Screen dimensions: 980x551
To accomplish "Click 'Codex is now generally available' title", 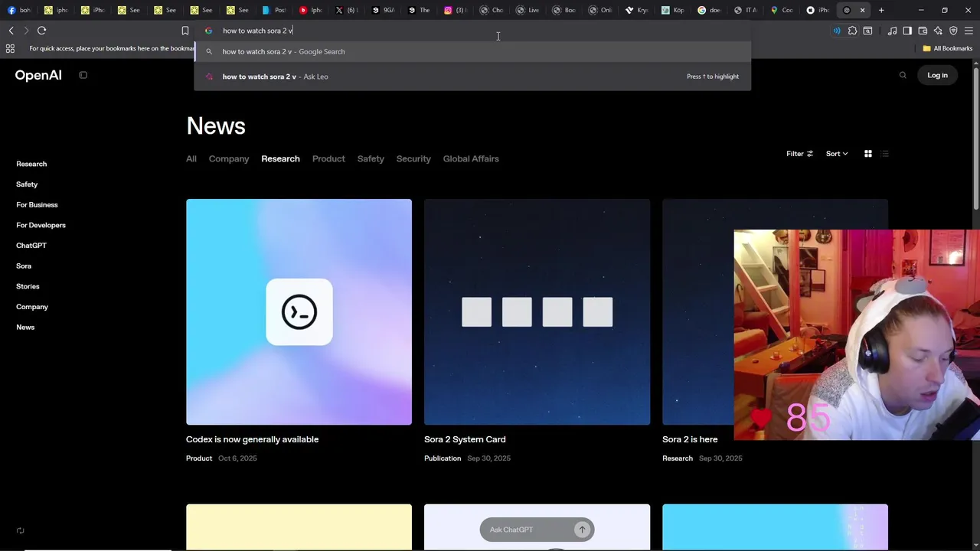I will pos(252,439).
